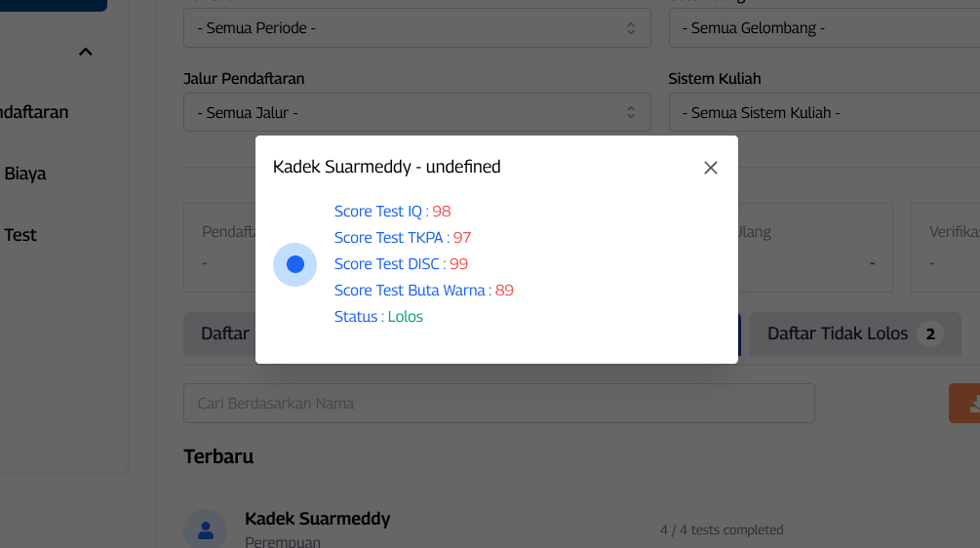The height and width of the screenshot is (548, 980).
Task: Click the Score Test IQ line
Action: pyautogui.click(x=392, y=212)
